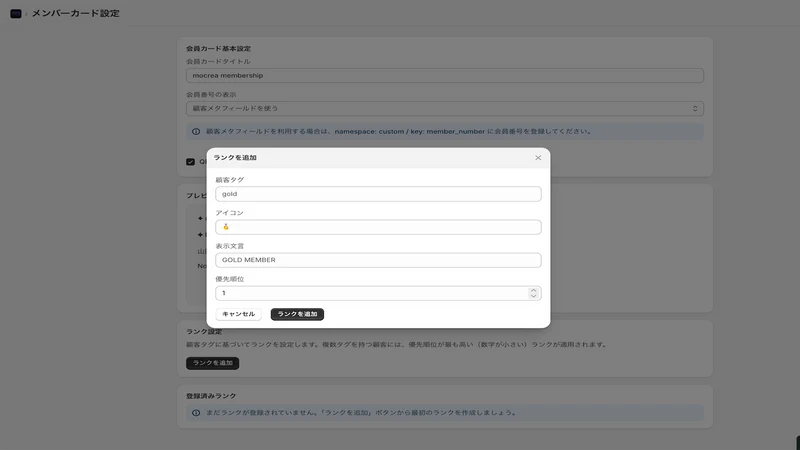Click the 会員カード基本設定 heading
Screen dimensions: 800x450
218,48
